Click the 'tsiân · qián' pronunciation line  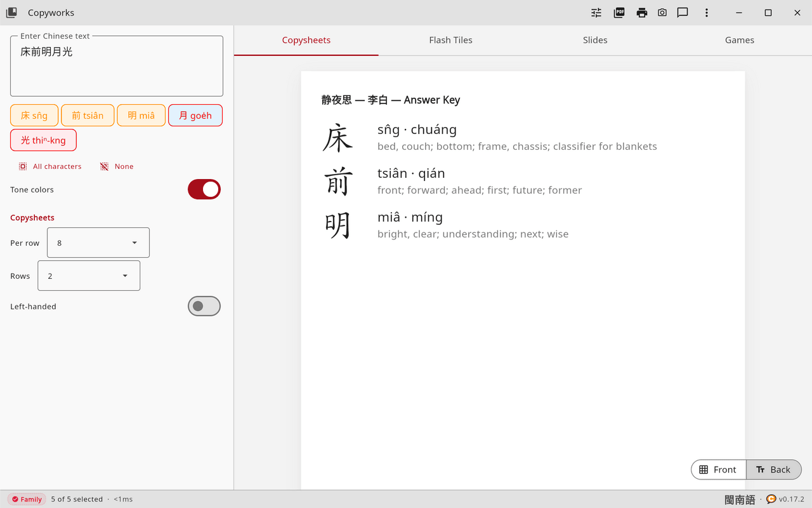(411, 173)
